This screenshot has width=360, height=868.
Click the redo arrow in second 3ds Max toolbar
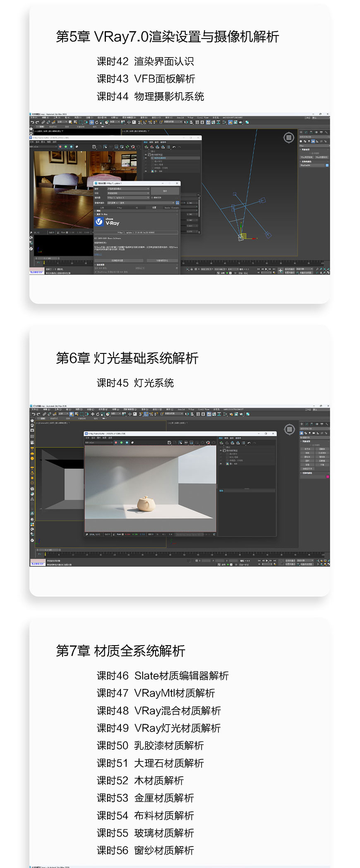(x=38, y=414)
